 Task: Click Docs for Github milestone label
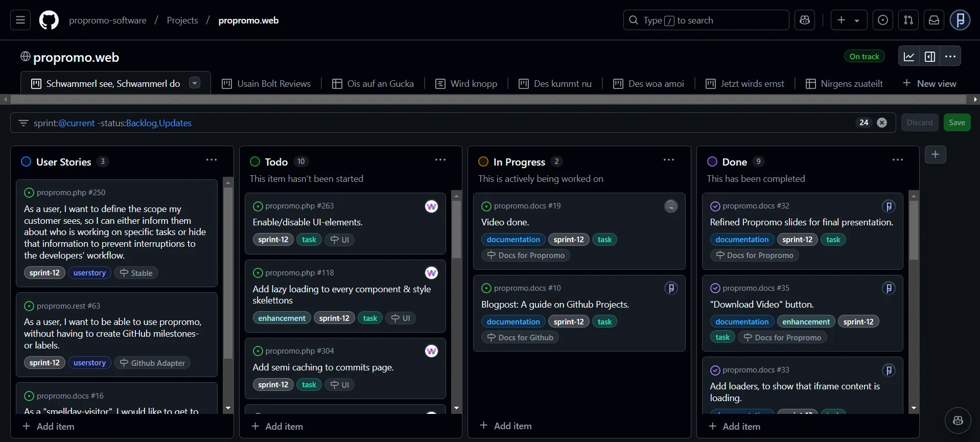click(520, 337)
